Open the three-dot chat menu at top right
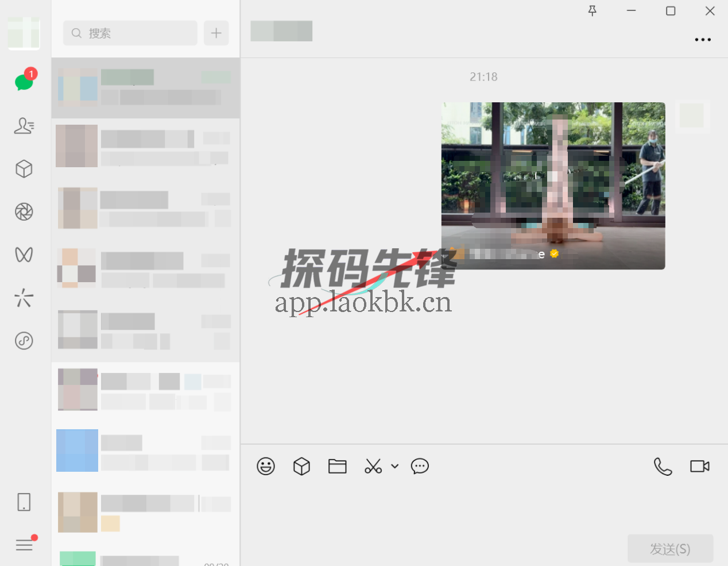 pyautogui.click(x=703, y=39)
